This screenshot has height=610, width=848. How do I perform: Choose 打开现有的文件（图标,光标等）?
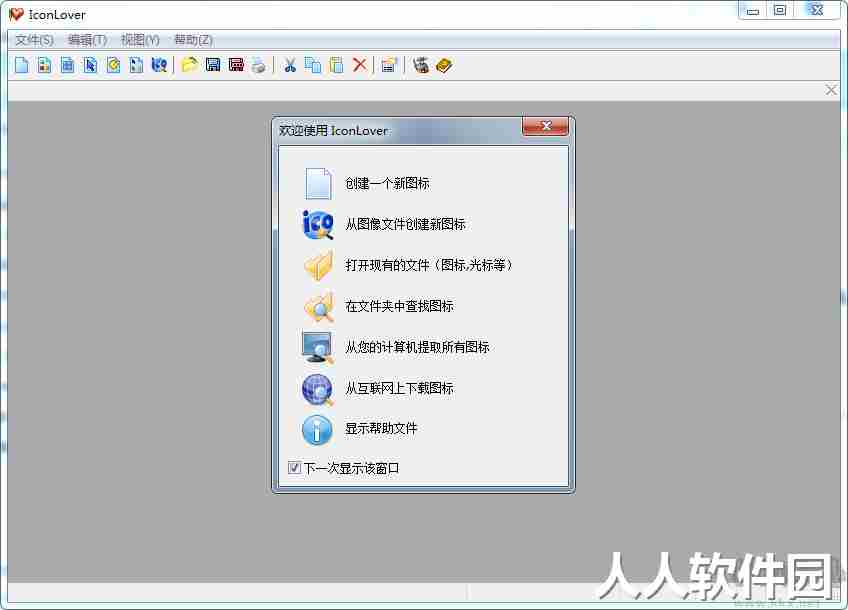pos(428,265)
